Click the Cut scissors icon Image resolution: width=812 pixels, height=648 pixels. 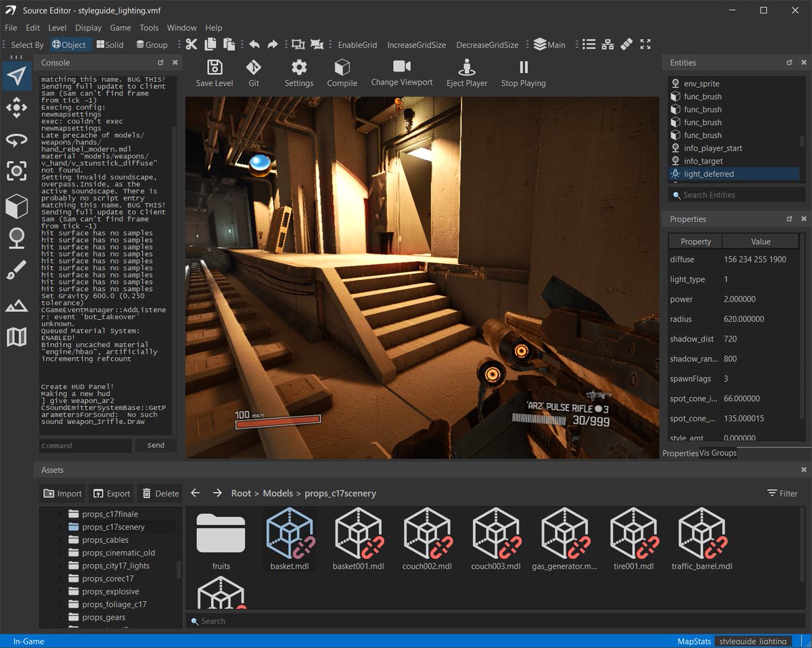tap(191, 45)
